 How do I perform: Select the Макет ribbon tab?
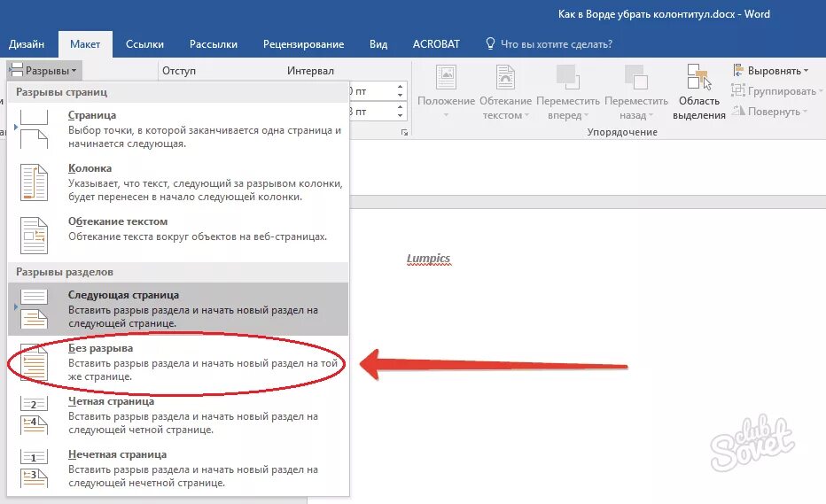(85, 44)
